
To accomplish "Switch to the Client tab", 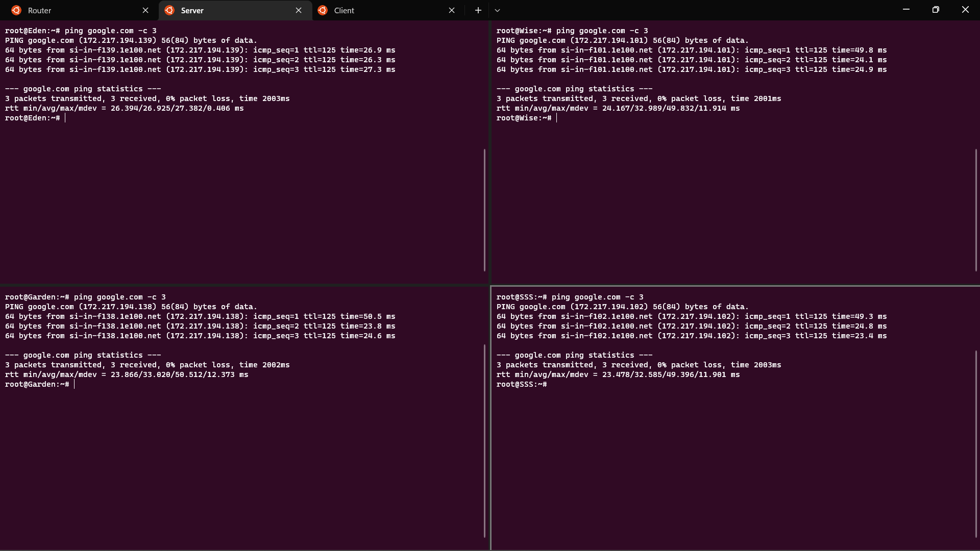I will [344, 10].
